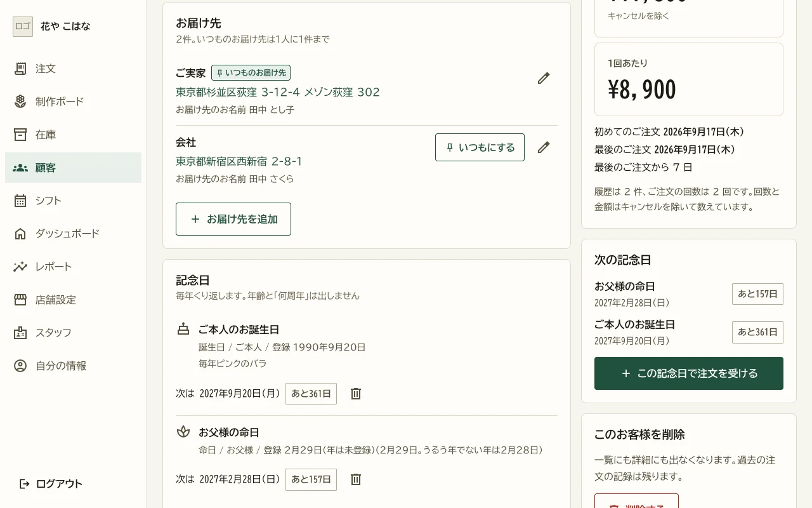
Task: Go to スタッフ page
Action: click(x=74, y=333)
